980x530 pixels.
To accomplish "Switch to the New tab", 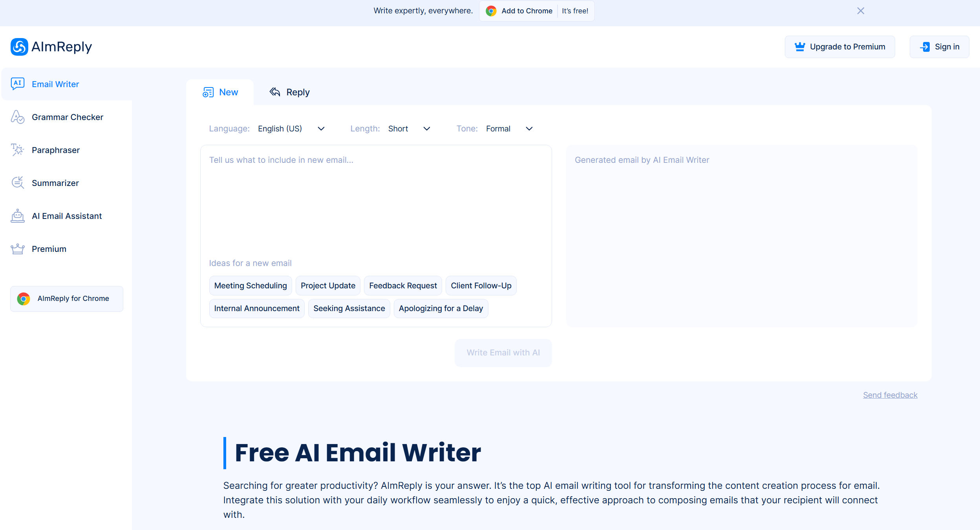I will tap(220, 92).
